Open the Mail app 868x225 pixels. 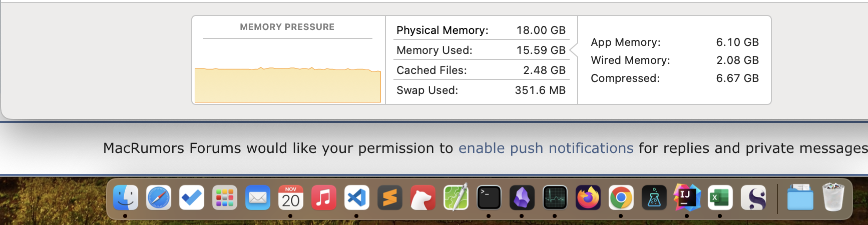[x=257, y=198]
